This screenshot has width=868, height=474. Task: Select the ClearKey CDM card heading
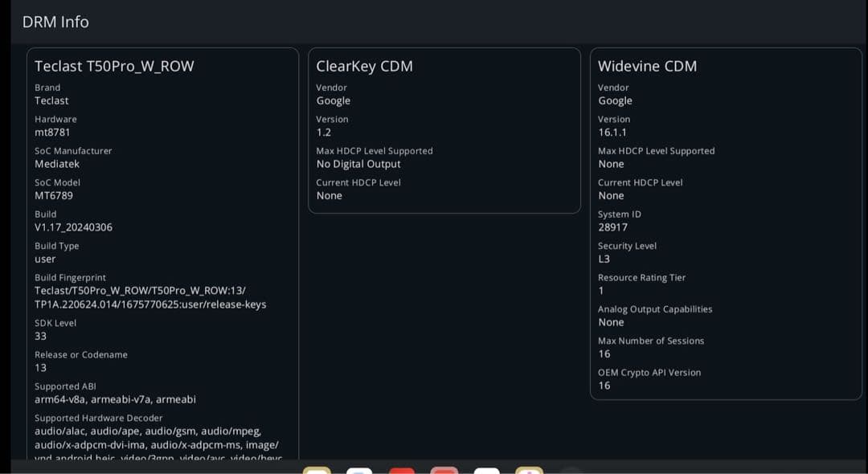364,66
